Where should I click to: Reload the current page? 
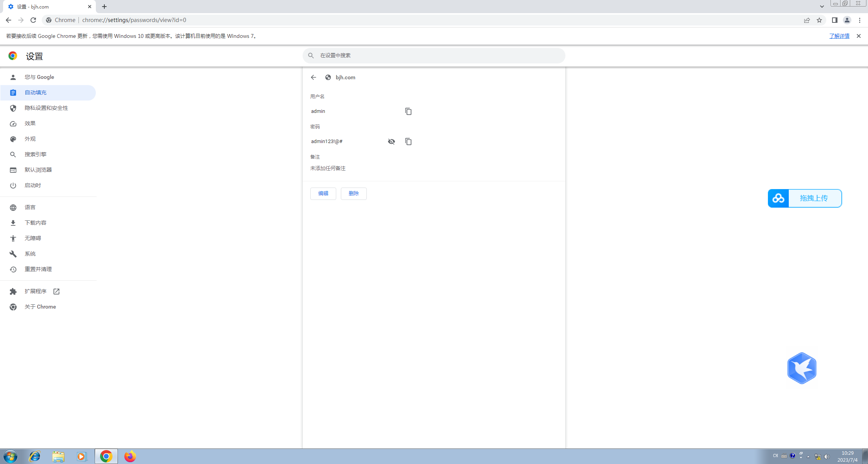pyautogui.click(x=33, y=20)
